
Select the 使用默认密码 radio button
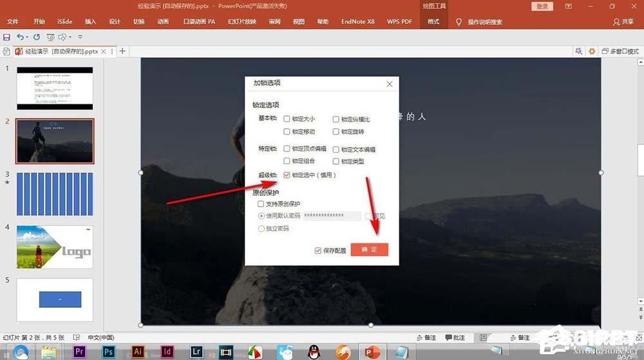pyautogui.click(x=261, y=216)
